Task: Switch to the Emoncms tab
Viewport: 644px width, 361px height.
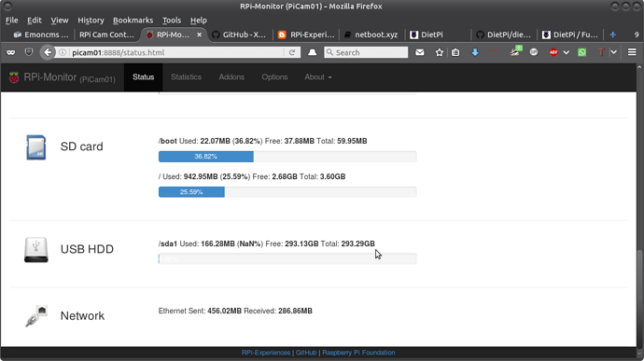Action: (x=41, y=35)
